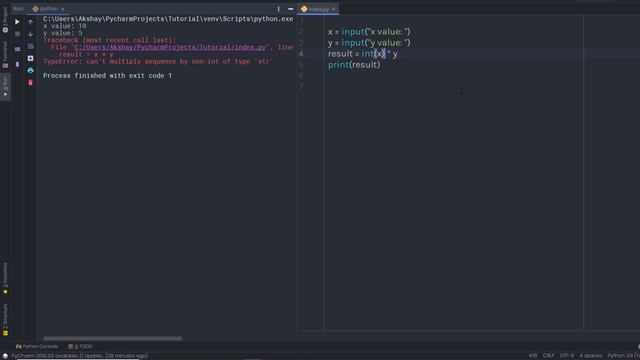Click the console horizontal scrollbar

113,338
